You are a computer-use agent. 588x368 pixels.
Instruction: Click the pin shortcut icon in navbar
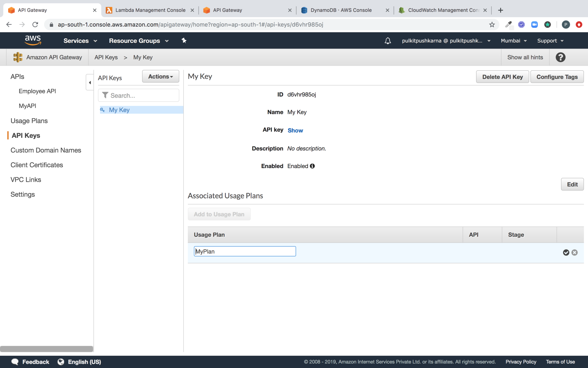[184, 41]
